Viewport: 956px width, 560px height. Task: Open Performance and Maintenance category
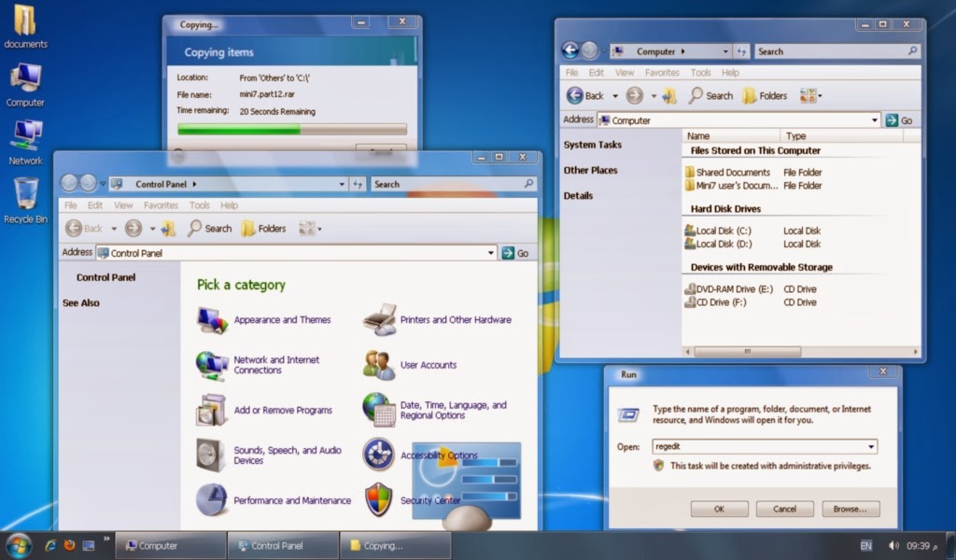pos(274,500)
